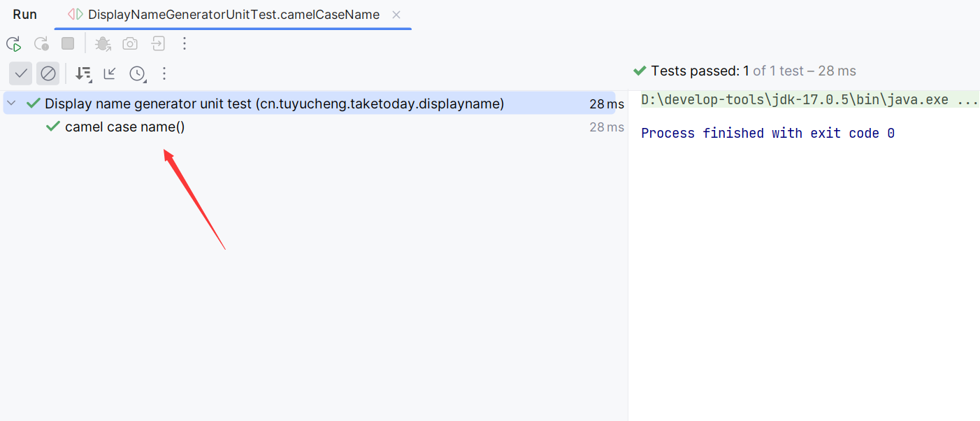Select Display name generator unit test row
This screenshot has height=421, width=980.
(309, 104)
